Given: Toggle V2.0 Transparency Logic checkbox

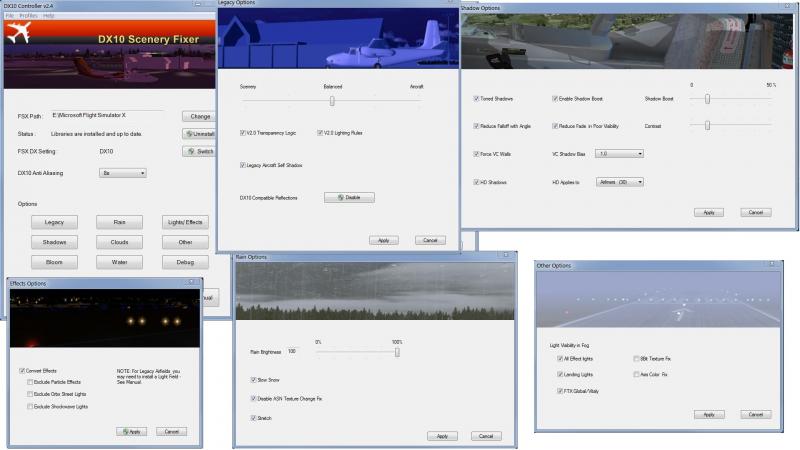Looking at the screenshot, I should [x=243, y=133].
